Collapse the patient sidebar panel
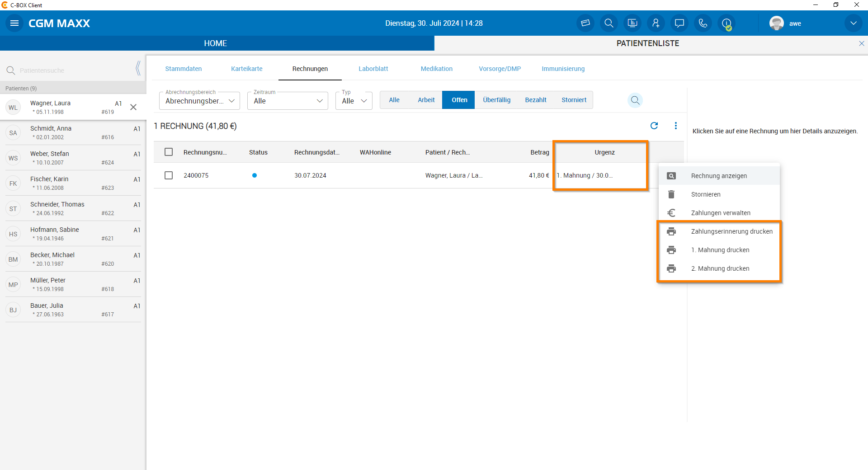This screenshot has width=868, height=470. [138, 68]
